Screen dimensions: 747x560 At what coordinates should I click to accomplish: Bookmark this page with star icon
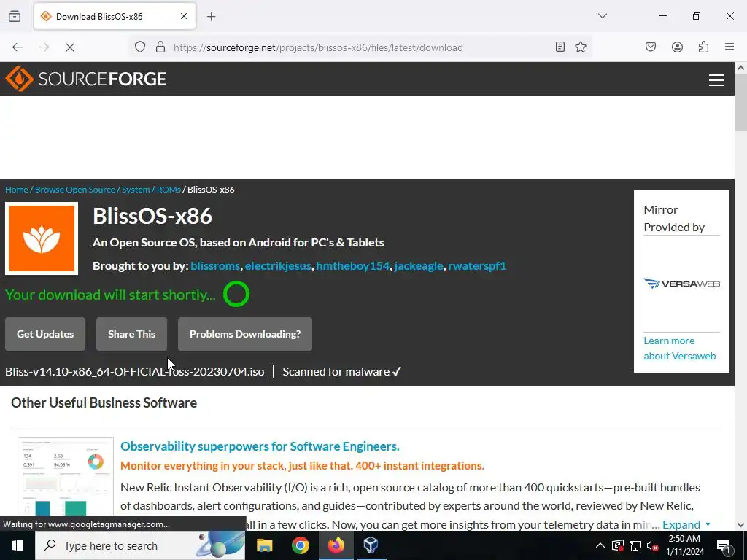point(581,47)
